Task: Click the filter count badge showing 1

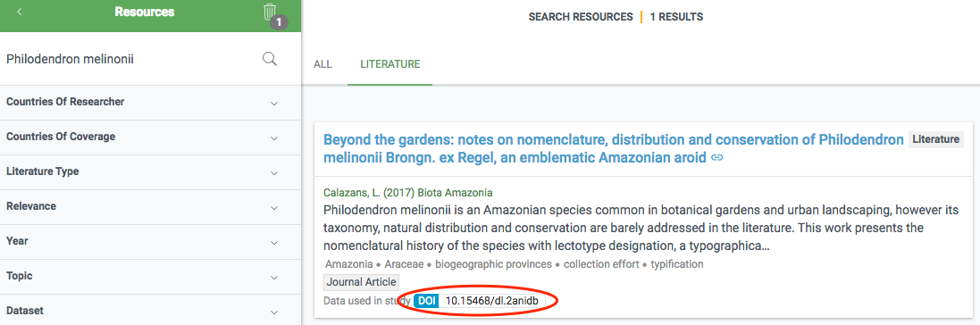Action: point(279,22)
